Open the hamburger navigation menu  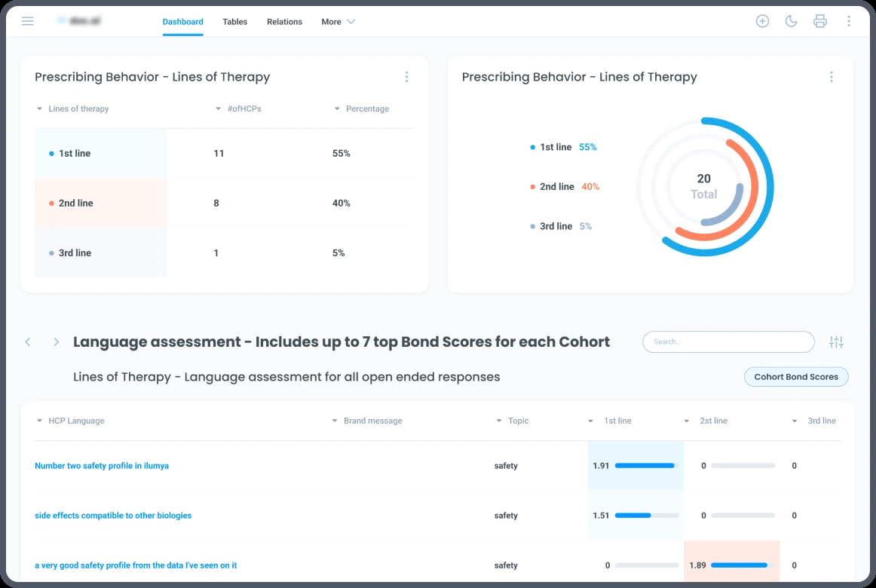pos(27,21)
